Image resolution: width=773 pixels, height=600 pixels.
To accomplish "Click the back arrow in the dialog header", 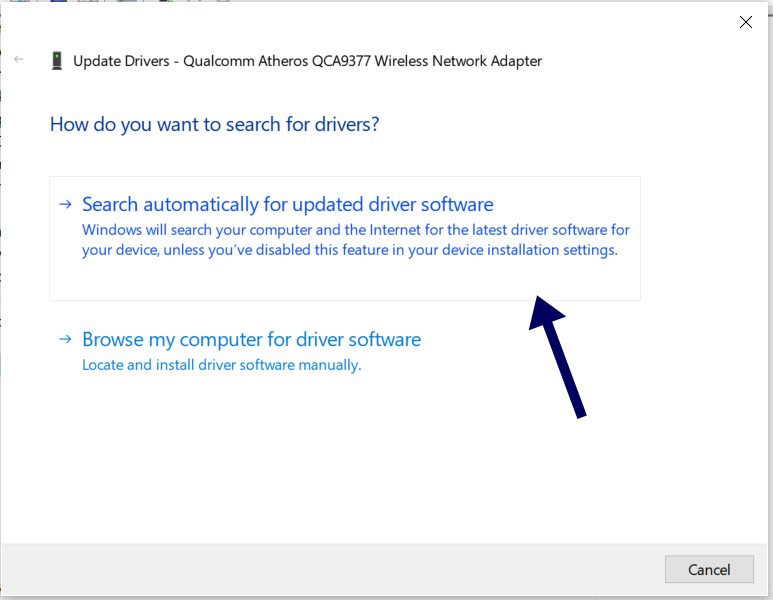I will point(19,60).
